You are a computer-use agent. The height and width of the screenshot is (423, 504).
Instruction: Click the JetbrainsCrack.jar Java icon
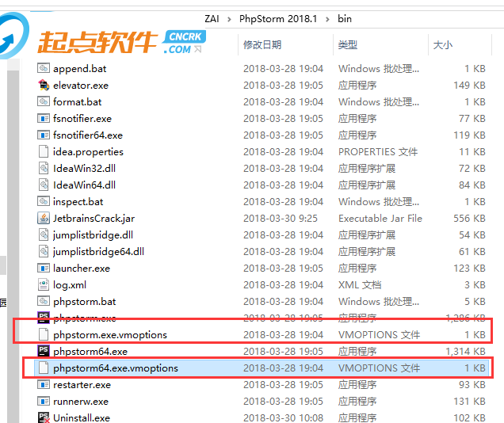[x=44, y=218]
